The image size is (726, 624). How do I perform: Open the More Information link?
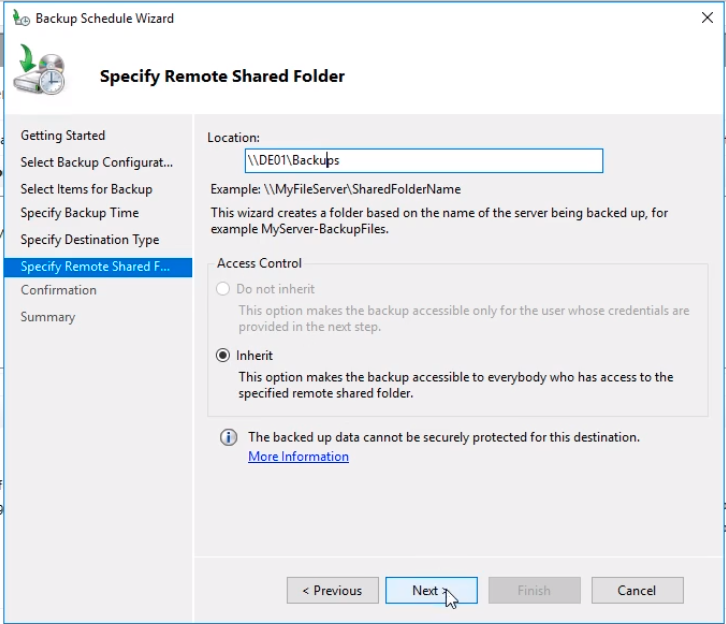(x=298, y=456)
